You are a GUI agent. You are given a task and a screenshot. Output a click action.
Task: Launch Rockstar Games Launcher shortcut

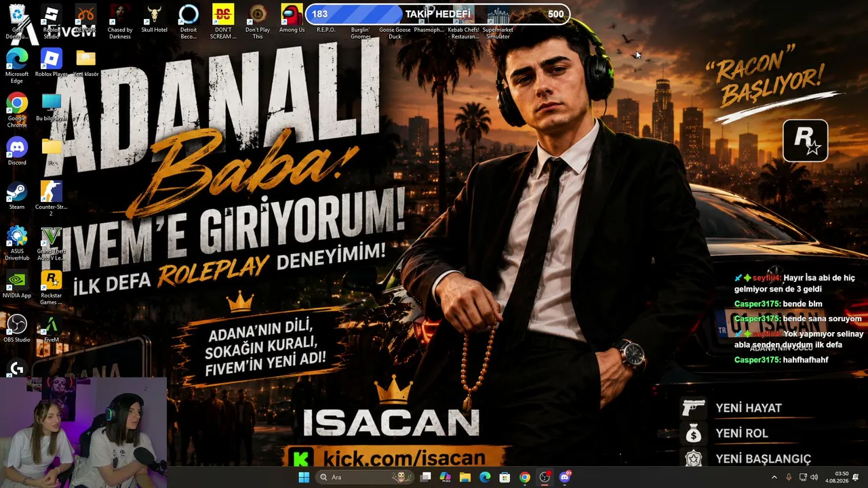pos(52,287)
